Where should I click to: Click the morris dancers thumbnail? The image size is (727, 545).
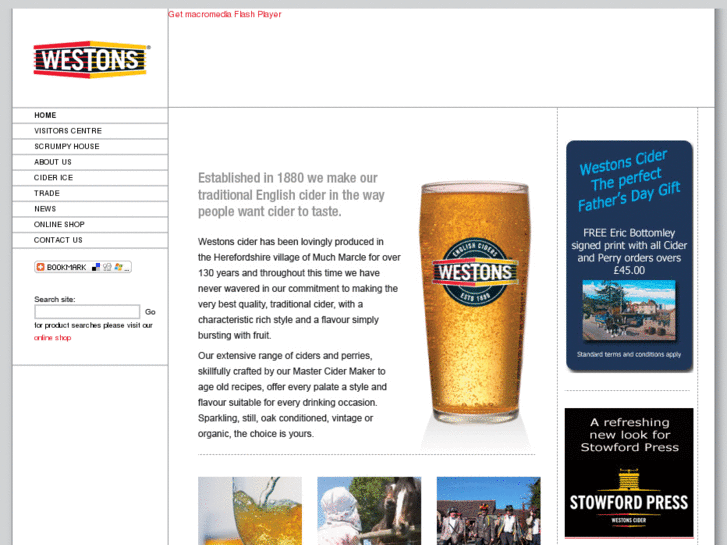click(489, 511)
